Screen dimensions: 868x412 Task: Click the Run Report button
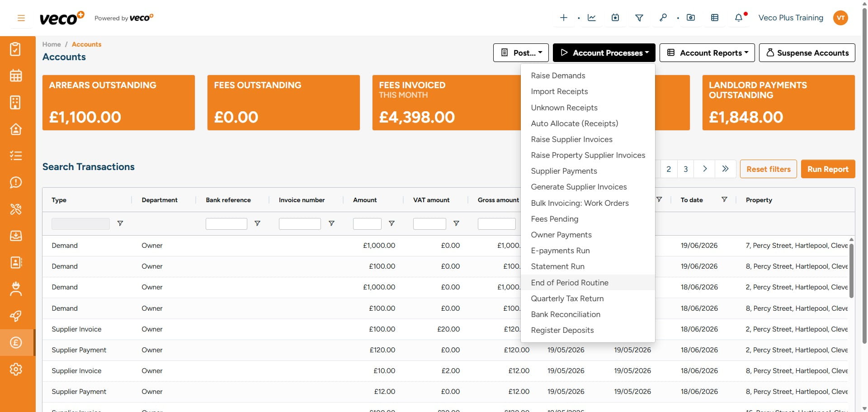828,169
